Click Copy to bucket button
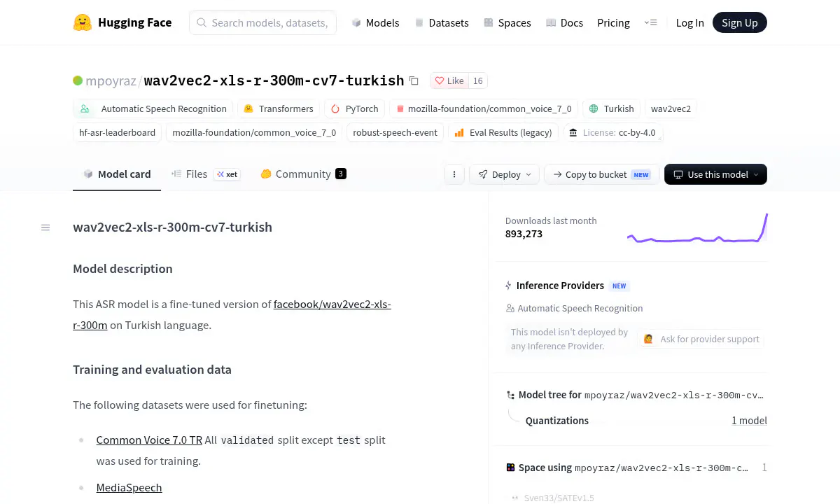Viewport: 840px width, 504px height. (603, 174)
